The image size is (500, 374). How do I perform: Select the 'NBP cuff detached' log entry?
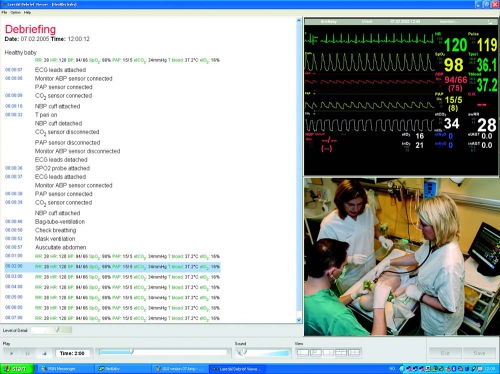[58, 123]
